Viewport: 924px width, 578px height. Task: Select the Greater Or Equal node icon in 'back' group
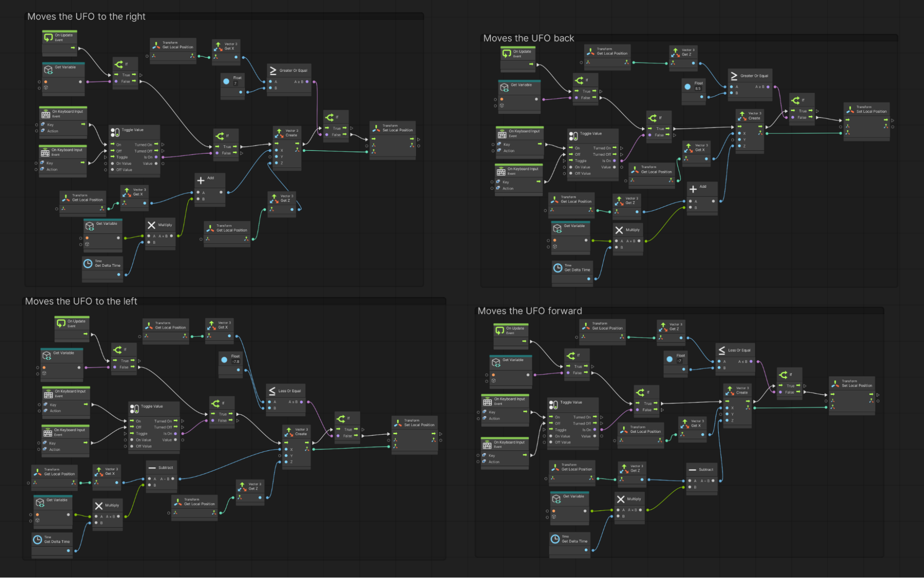(734, 76)
